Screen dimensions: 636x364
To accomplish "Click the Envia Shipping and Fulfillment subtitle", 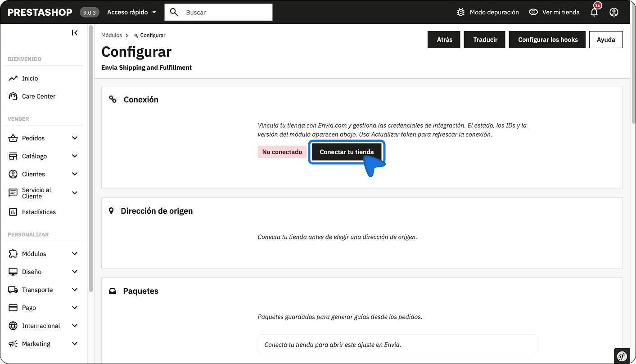I will coord(147,67).
